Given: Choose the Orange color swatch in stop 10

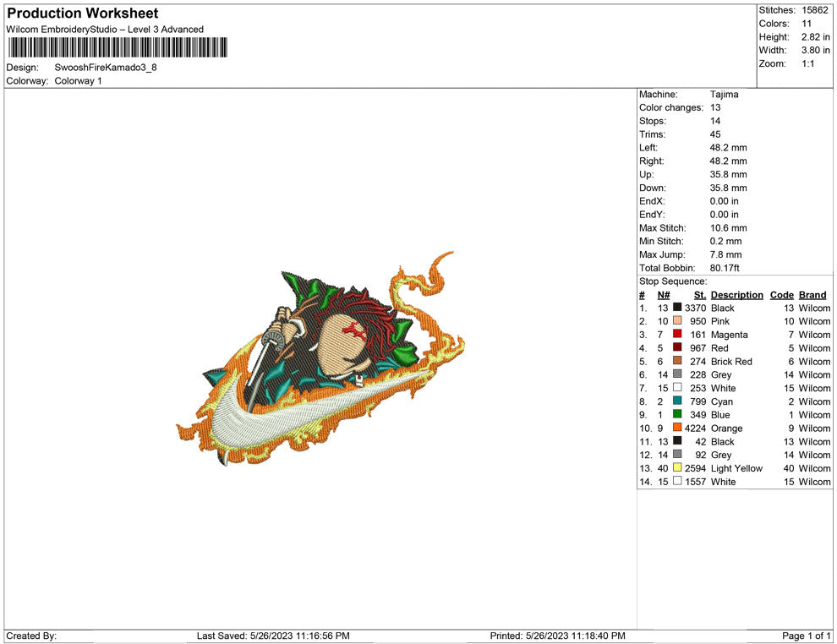Looking at the screenshot, I should tap(677, 428).
